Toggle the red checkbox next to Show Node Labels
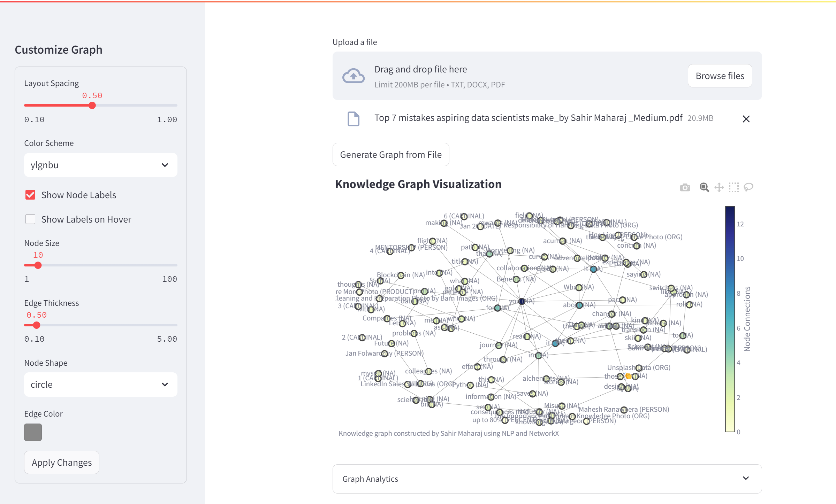 point(30,195)
